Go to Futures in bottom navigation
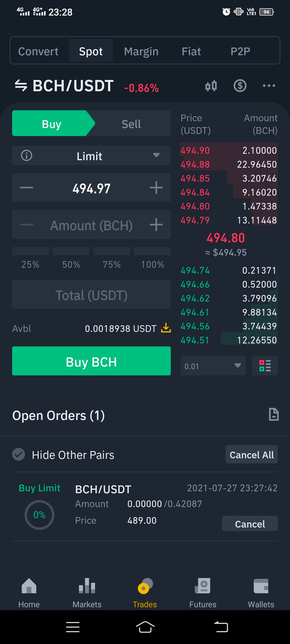Screen dimensions: 290x644 click(203, 593)
